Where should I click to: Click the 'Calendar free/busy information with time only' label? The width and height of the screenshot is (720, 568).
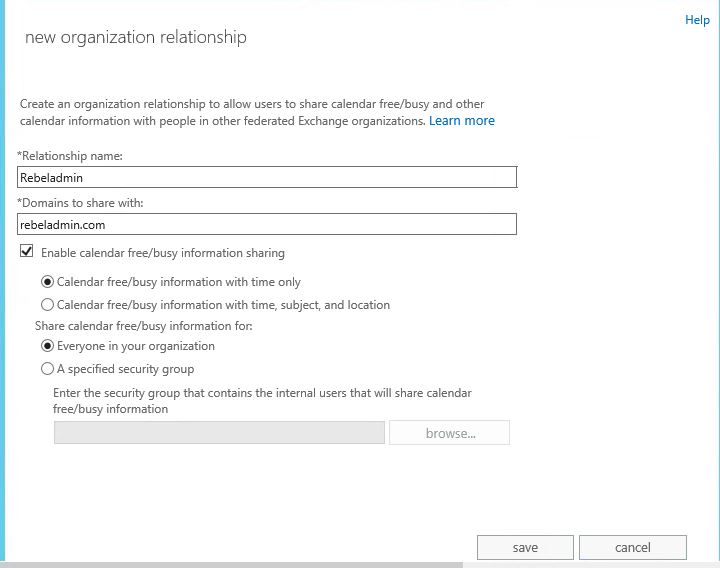coord(179,282)
